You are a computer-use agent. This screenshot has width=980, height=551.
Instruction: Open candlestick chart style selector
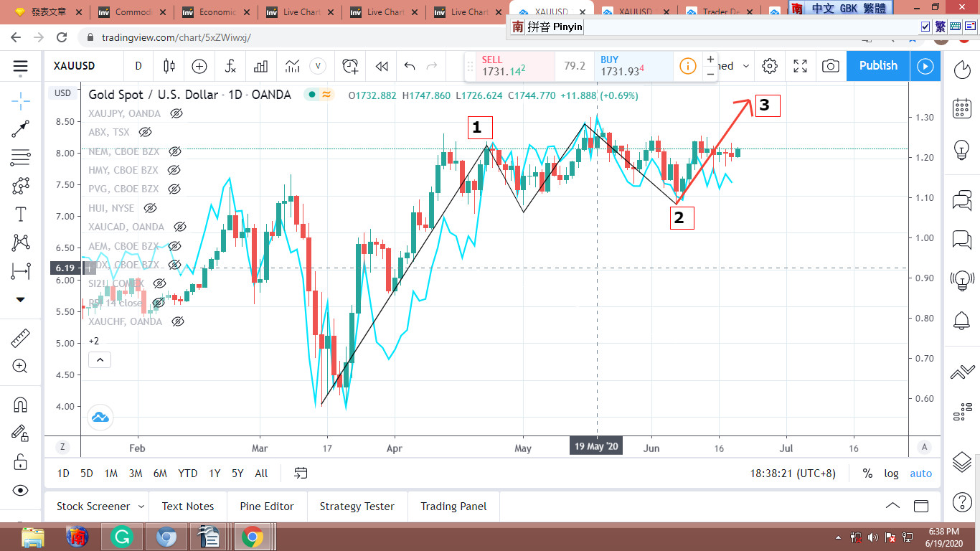169,66
